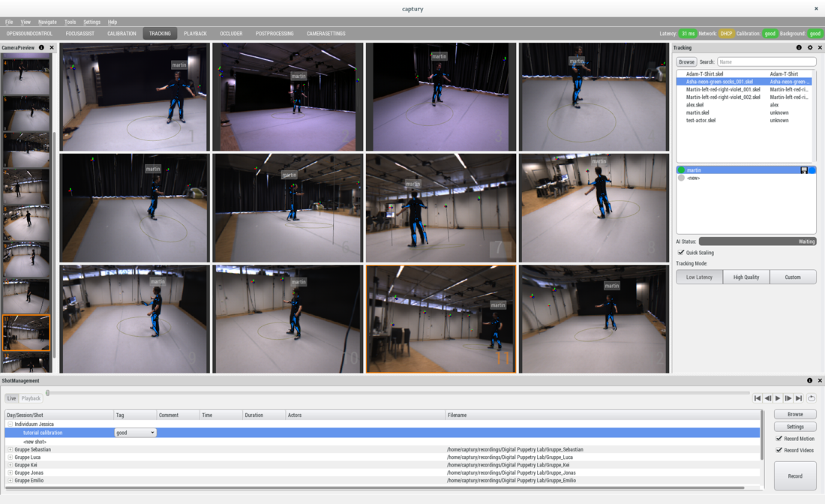Click the Tracking panel info icon
825x504 pixels.
coord(799,47)
